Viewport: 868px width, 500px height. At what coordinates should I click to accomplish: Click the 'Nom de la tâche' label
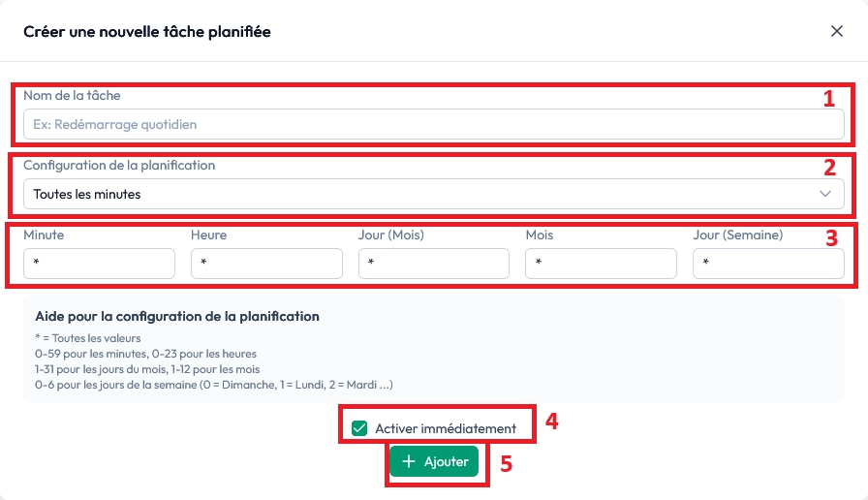pos(72,96)
